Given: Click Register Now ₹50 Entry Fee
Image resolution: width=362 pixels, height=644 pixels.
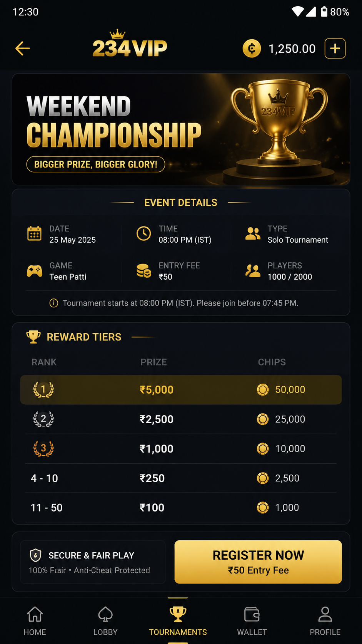Looking at the screenshot, I should pos(258,562).
